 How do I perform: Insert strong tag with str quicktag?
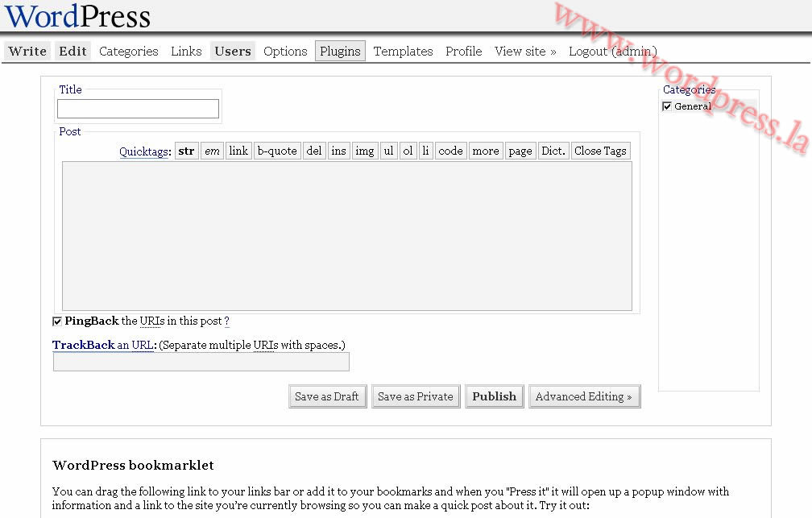pos(186,151)
